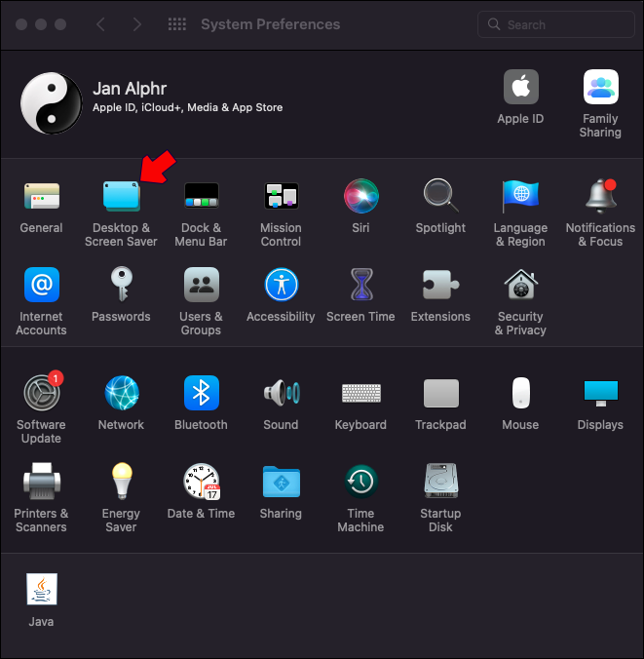This screenshot has height=659, width=644.
Task: Open Energy Saver settings
Action: 122,482
